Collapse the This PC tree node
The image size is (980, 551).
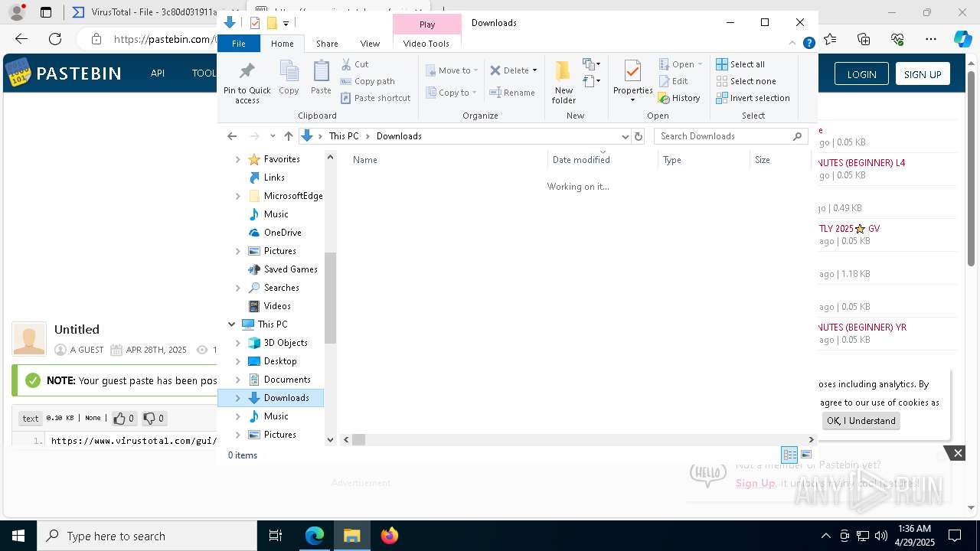pyautogui.click(x=231, y=324)
